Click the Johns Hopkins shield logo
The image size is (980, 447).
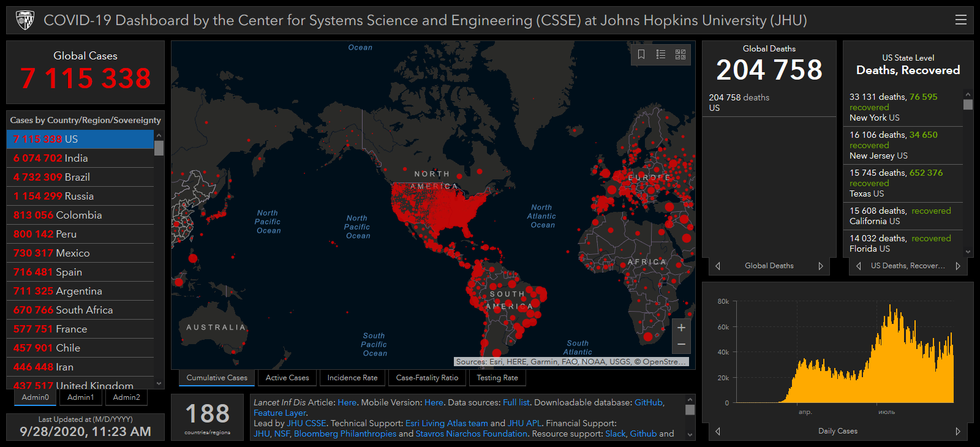[24, 20]
